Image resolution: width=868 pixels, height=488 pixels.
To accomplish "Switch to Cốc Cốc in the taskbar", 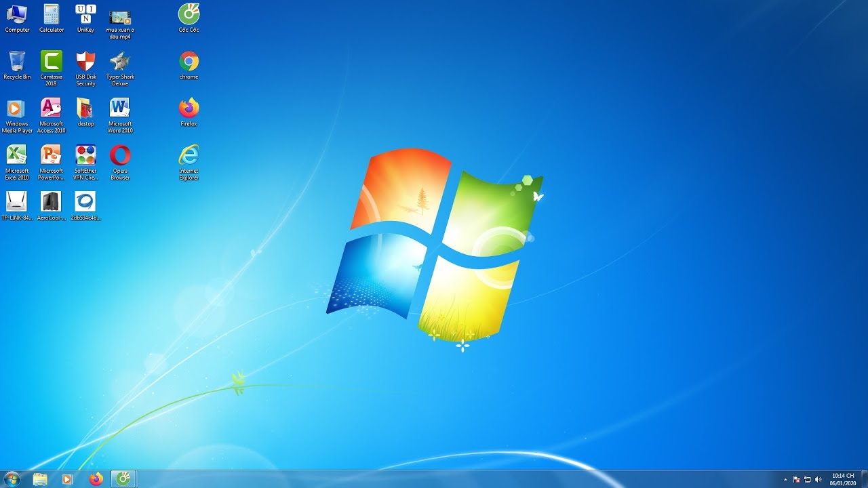I will pos(123,479).
